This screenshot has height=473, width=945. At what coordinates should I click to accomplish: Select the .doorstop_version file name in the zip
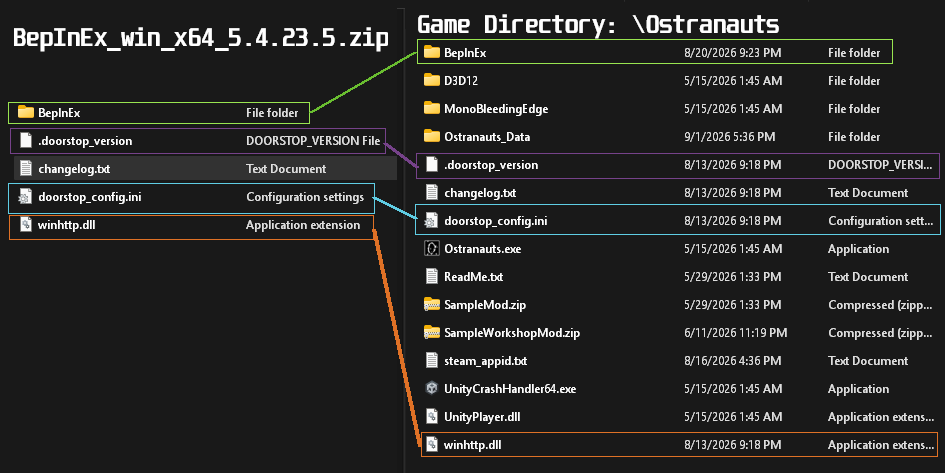85,141
